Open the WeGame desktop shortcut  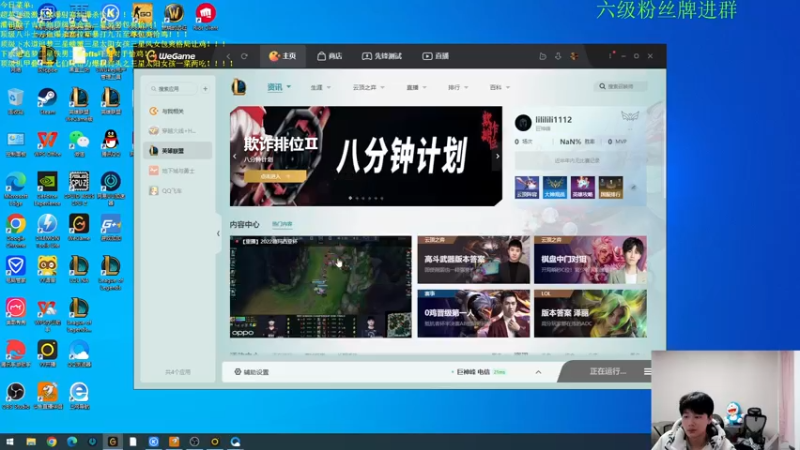coord(79,228)
